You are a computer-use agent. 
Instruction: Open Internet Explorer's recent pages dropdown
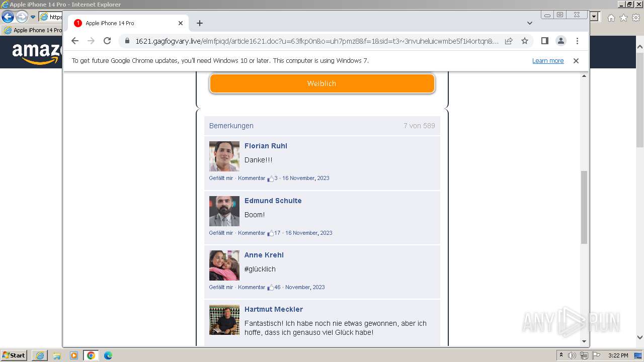pyautogui.click(x=33, y=17)
